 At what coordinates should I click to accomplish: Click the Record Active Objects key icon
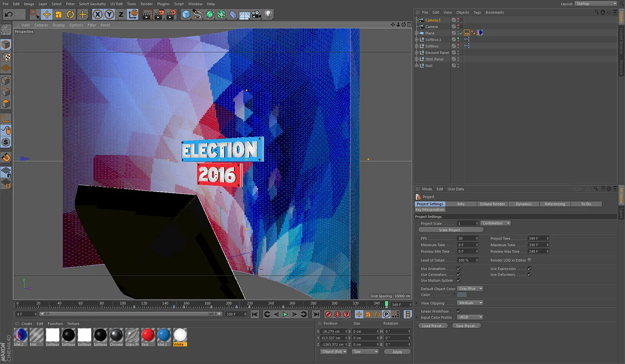(329, 314)
